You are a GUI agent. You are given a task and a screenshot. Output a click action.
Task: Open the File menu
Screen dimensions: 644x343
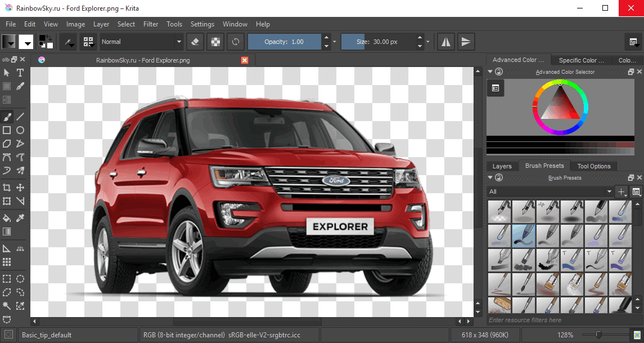[x=11, y=24]
